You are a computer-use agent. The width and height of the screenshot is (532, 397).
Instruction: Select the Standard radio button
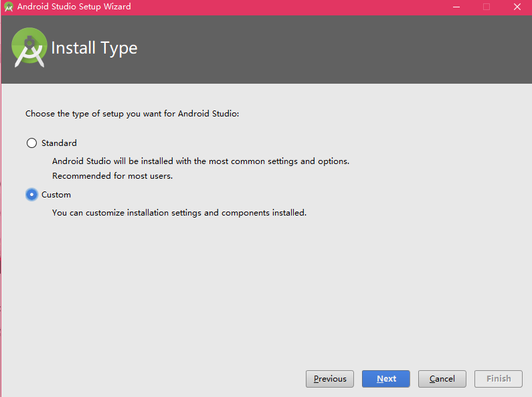(x=31, y=143)
